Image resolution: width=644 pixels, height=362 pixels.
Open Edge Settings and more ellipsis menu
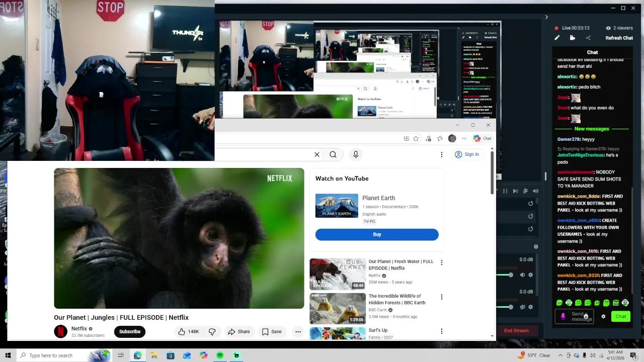pyautogui.click(x=464, y=138)
